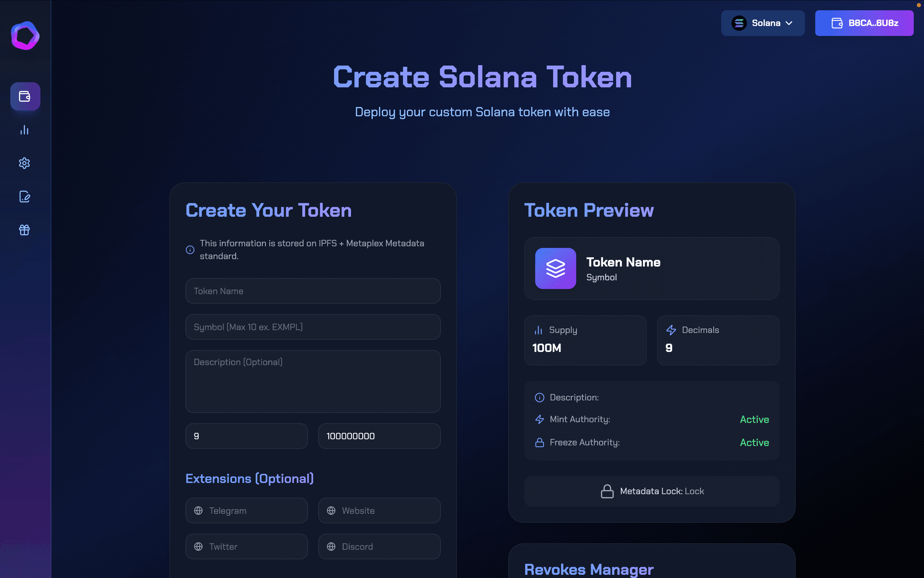Click the Token Preview heading
The height and width of the screenshot is (578, 924).
pyautogui.click(x=589, y=210)
